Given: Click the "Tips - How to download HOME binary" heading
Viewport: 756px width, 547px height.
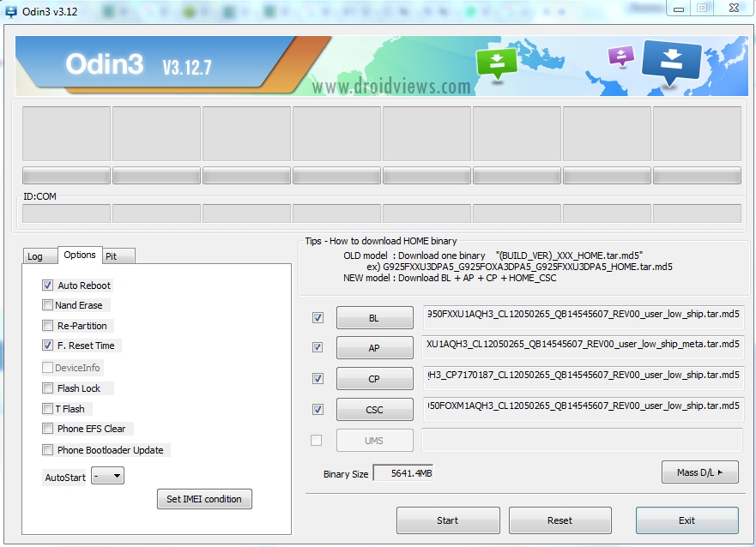Looking at the screenshot, I should click(381, 241).
